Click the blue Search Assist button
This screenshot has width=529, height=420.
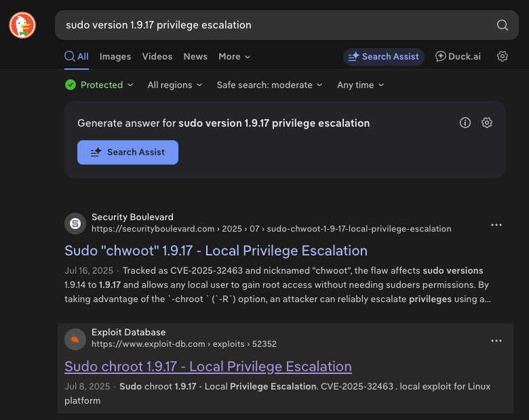coord(128,152)
